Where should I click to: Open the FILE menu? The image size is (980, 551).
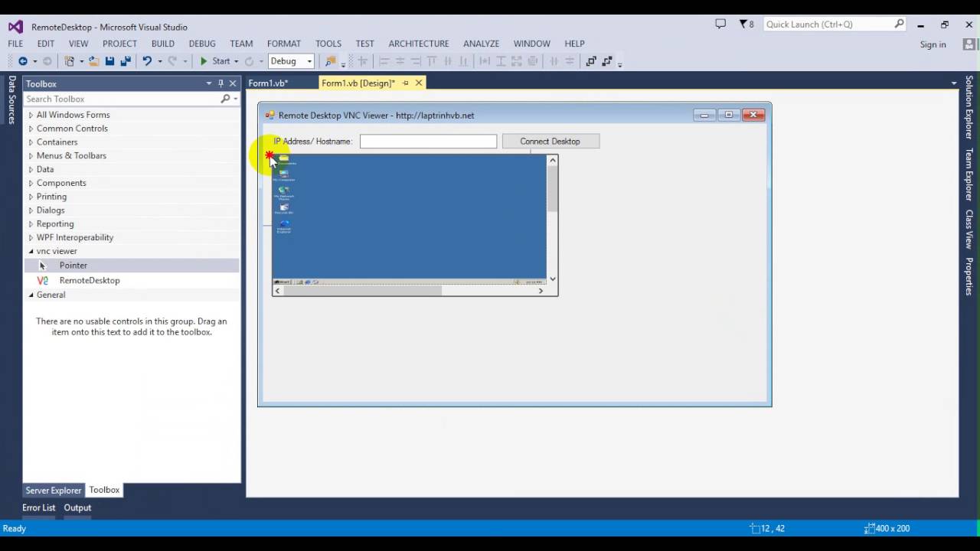[x=15, y=44]
